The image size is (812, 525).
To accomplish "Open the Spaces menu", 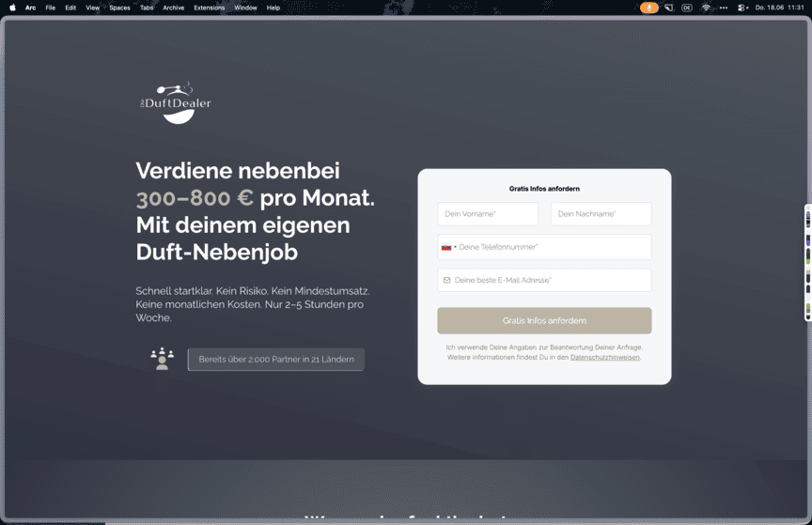I will (119, 8).
